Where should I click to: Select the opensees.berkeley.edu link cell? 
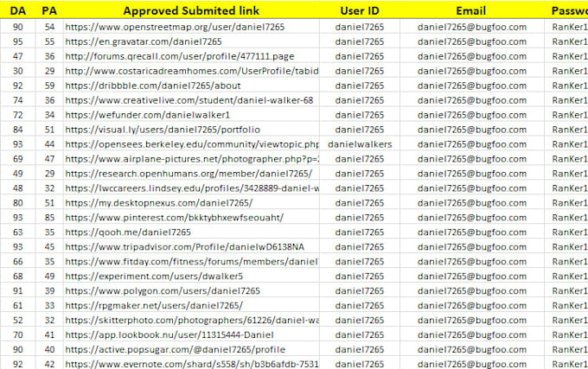pos(191,144)
